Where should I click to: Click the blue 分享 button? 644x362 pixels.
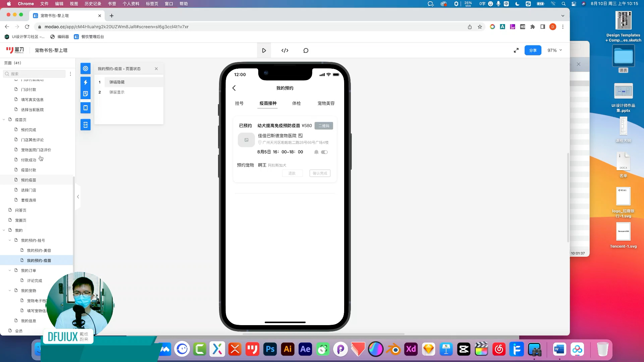[533, 51]
